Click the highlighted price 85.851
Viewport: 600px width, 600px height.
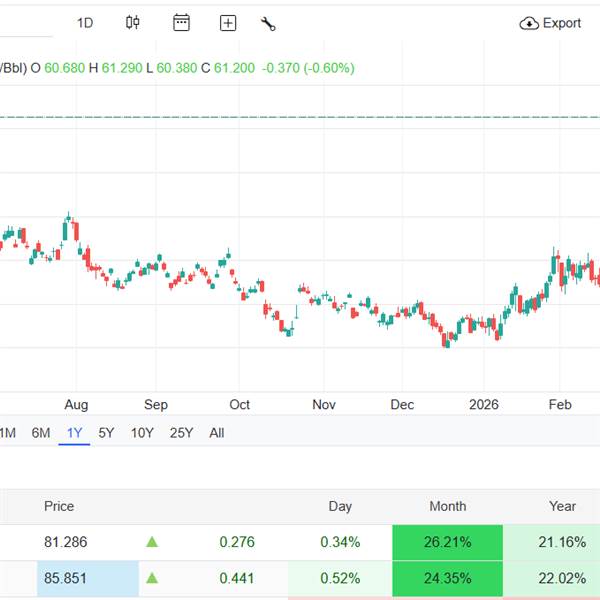coord(65,578)
